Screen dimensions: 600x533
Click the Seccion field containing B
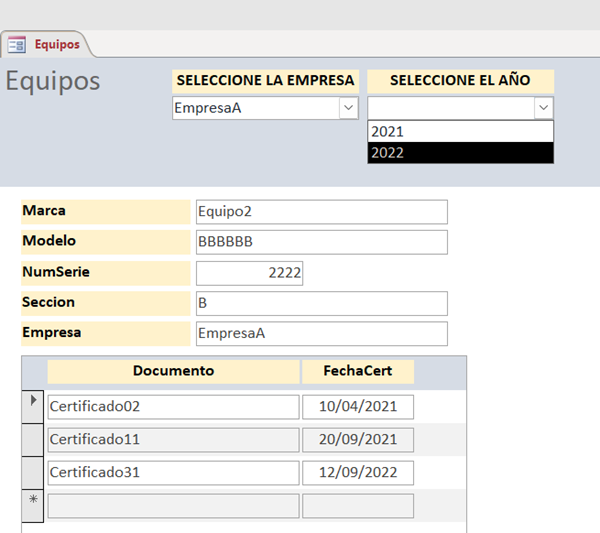point(322,303)
